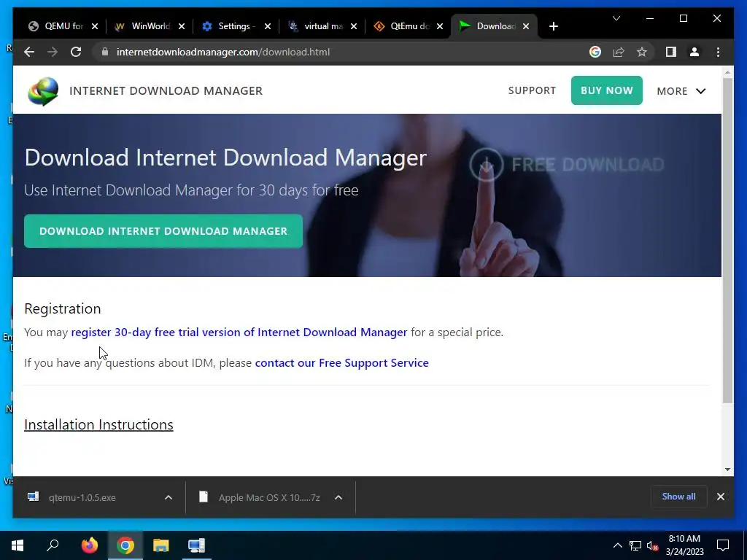Click the INTERNET DOWNLOAD MANAGER site title
This screenshot has height=560, width=747.
[x=166, y=90]
